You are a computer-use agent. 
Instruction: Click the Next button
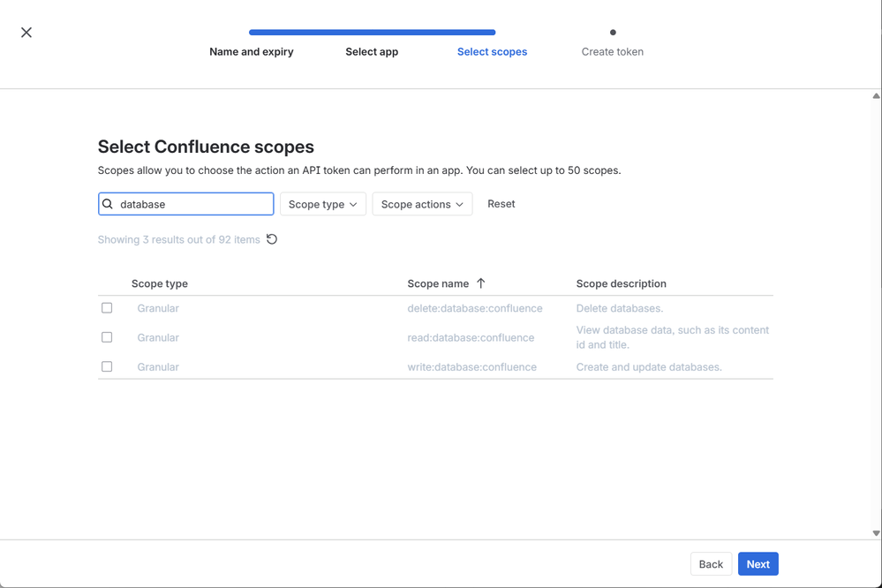(758, 564)
